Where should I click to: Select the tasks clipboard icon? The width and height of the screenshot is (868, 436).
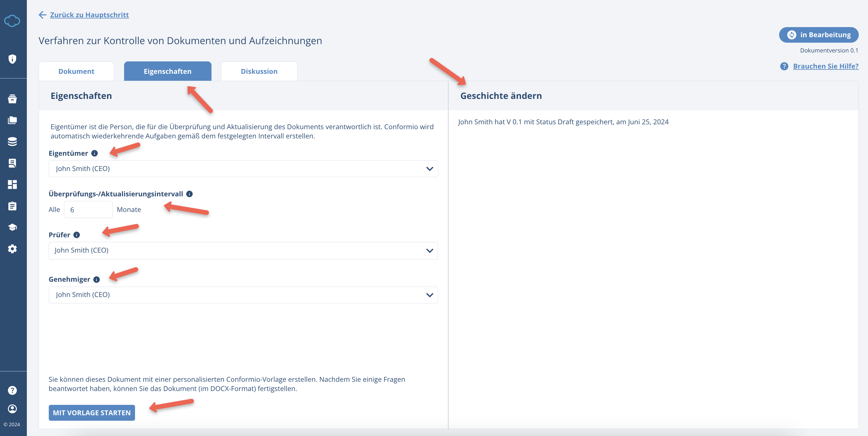(12, 206)
